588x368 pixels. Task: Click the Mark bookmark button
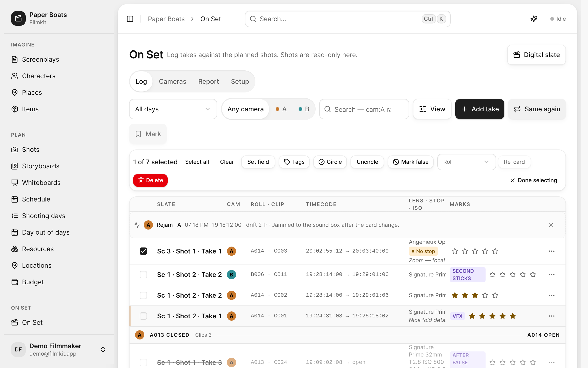tap(148, 134)
